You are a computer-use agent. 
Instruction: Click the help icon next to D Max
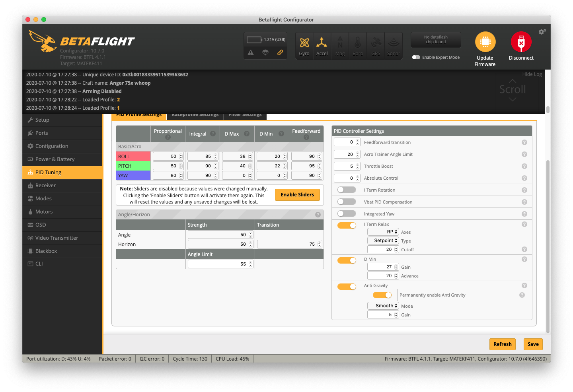click(x=247, y=134)
